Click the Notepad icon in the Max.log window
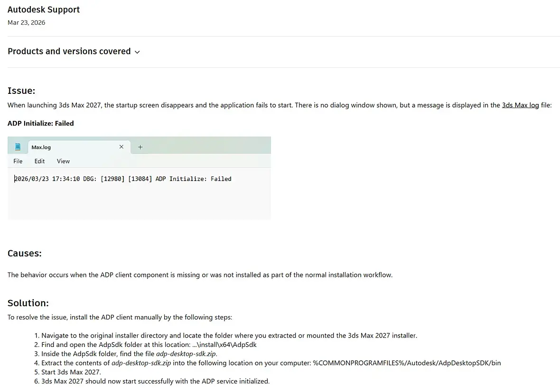Image resolution: width=560 pixels, height=392 pixels. click(18, 147)
